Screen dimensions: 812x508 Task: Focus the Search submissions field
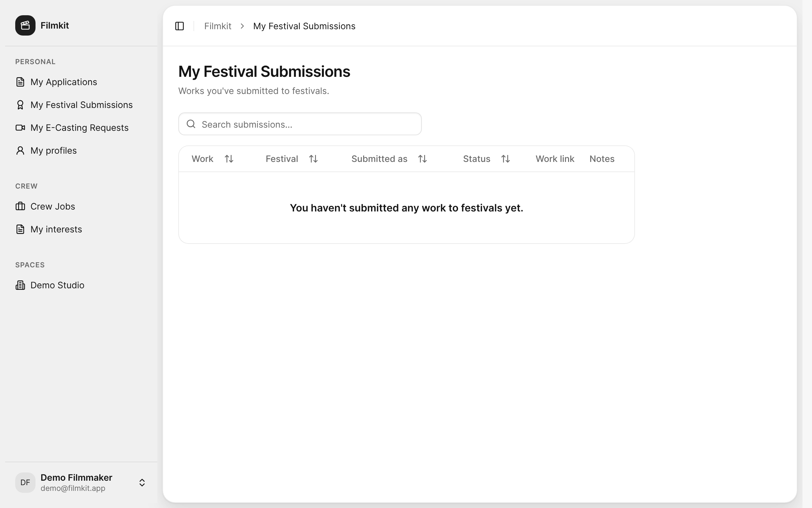click(300, 124)
